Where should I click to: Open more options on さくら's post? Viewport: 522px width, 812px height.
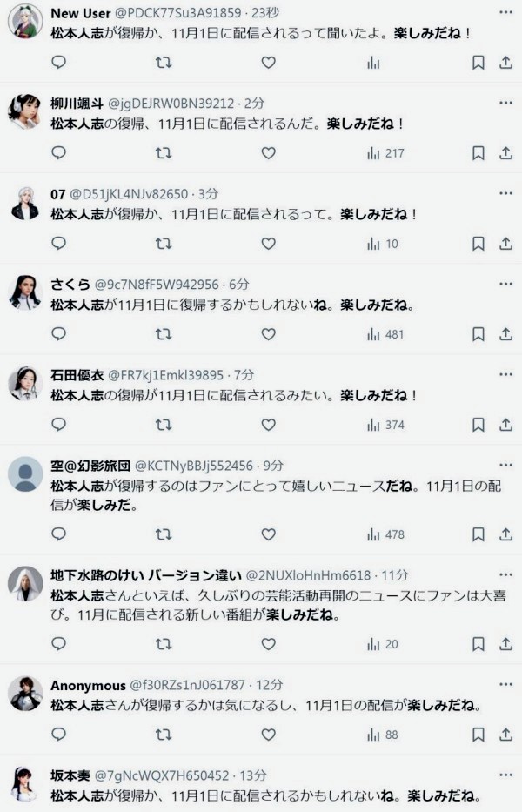505,284
